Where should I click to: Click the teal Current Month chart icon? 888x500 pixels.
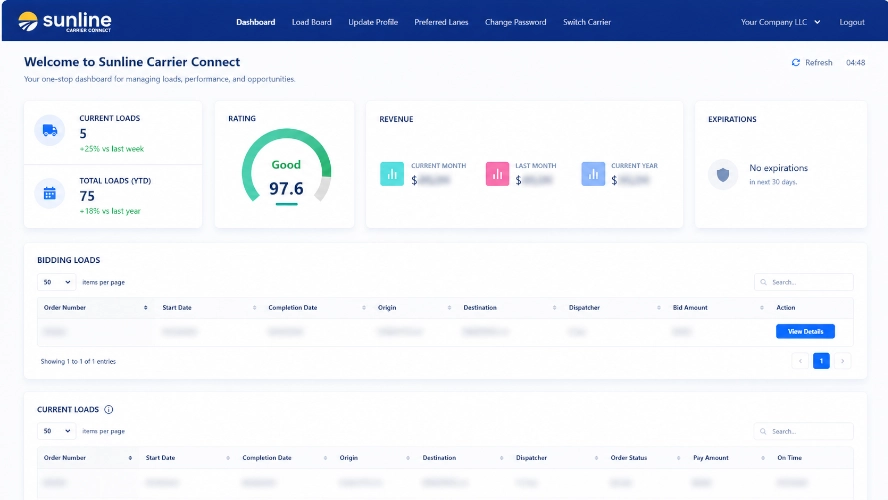(x=392, y=174)
